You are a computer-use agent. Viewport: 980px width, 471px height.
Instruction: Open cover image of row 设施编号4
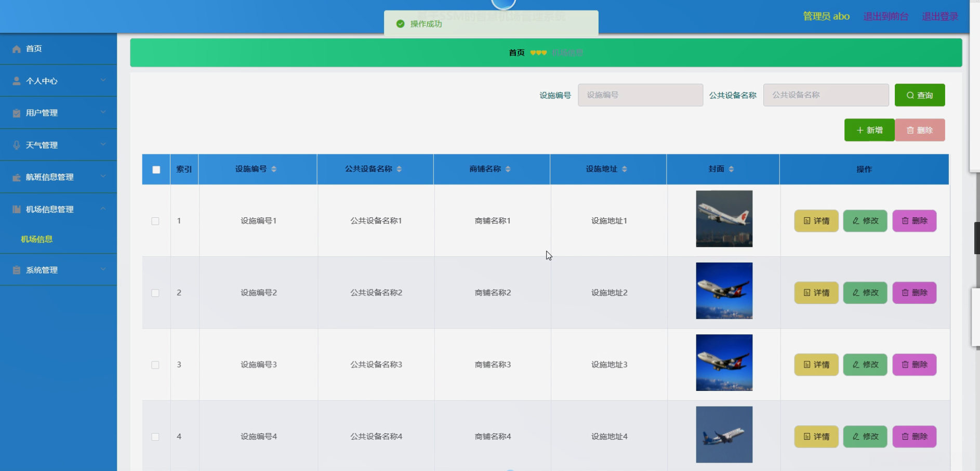pyautogui.click(x=724, y=435)
